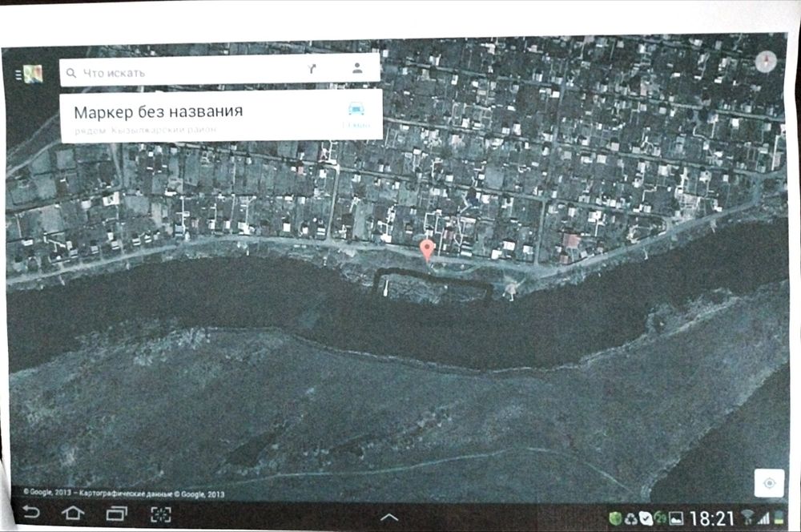Open the picture/gallery notification icon
The image size is (801, 532).
[676, 518]
